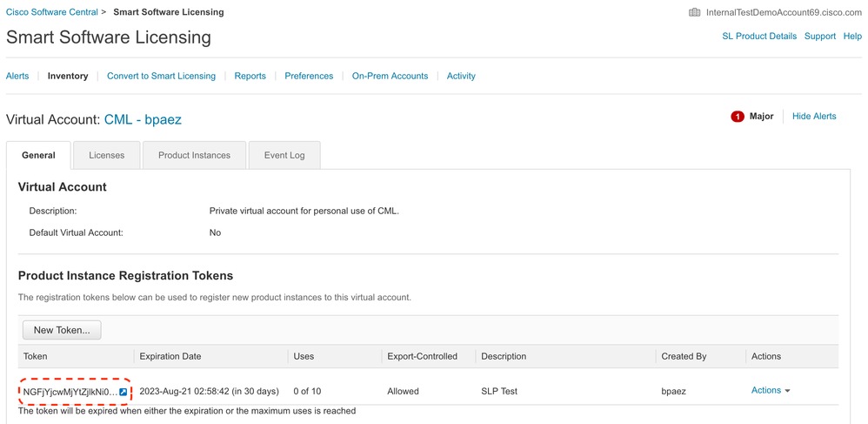Open Cisco Software Central breadcrumb link
This screenshot has height=424, width=868.
click(x=51, y=12)
